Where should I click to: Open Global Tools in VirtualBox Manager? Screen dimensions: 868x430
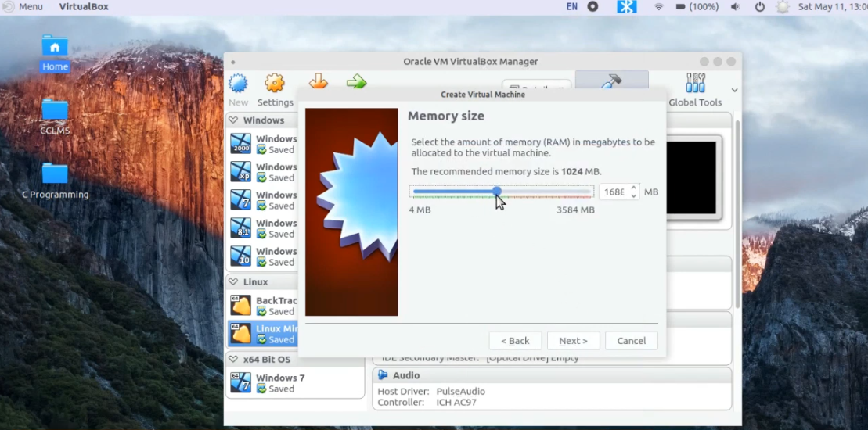pyautogui.click(x=695, y=90)
